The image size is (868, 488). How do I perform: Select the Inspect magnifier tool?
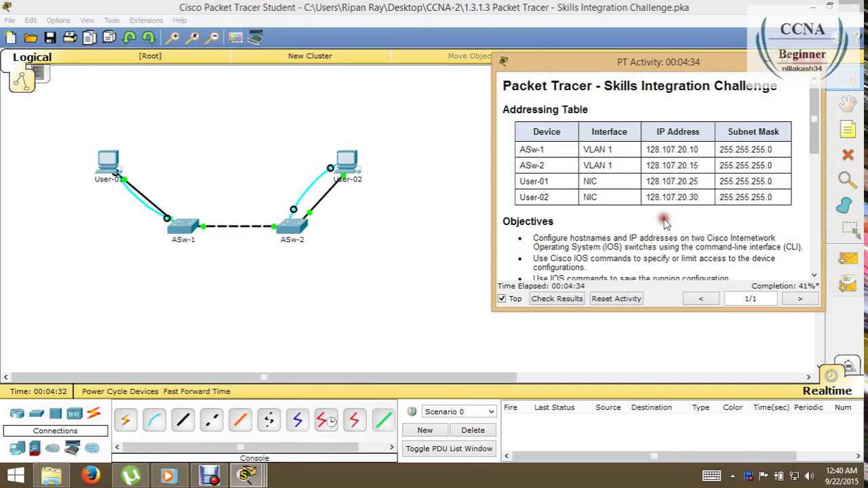pos(848,180)
